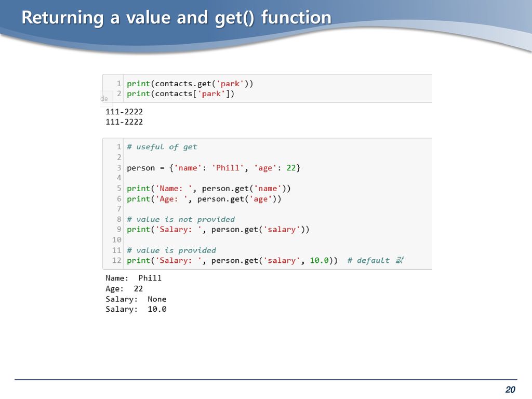Click the output line 'Age: 22'
532x399 pixels.
click(x=124, y=289)
